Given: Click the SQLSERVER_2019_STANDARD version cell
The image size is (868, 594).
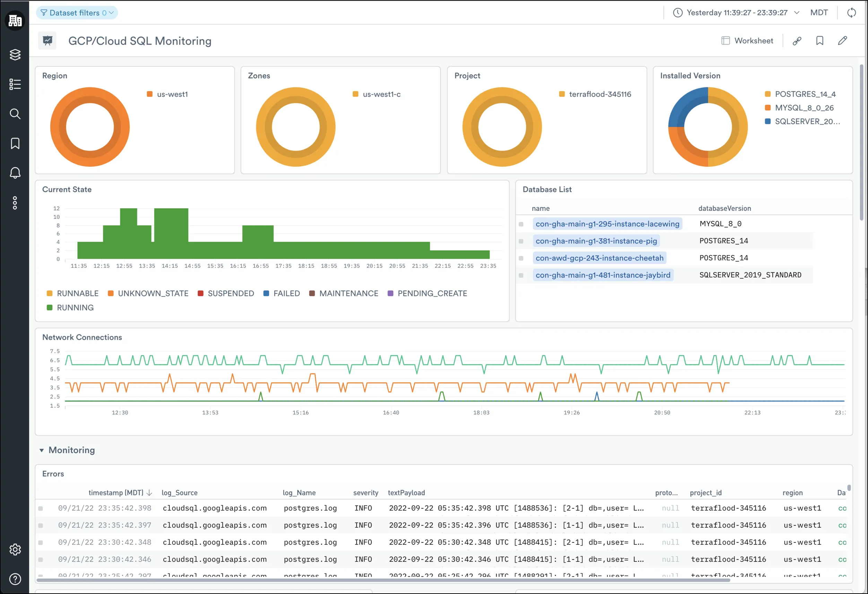Looking at the screenshot, I should click(750, 275).
